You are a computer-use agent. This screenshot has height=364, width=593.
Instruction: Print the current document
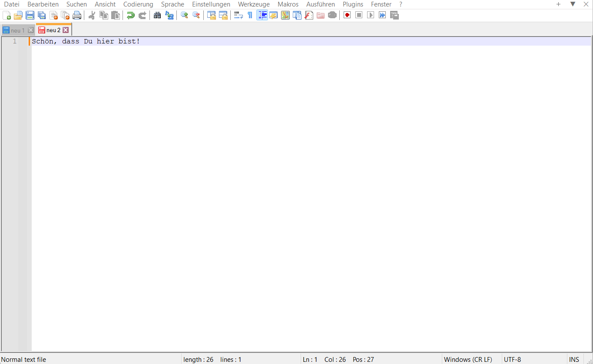77,15
